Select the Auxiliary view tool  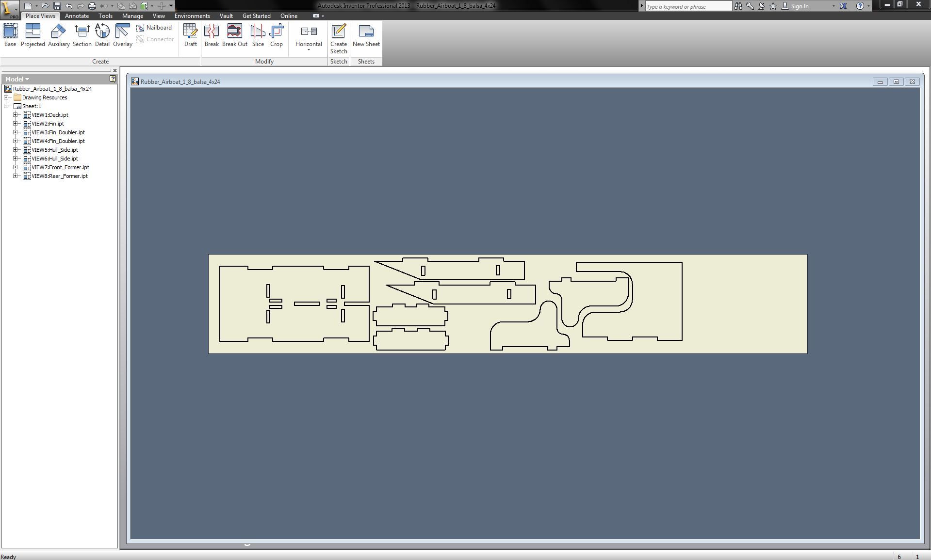tap(58, 35)
